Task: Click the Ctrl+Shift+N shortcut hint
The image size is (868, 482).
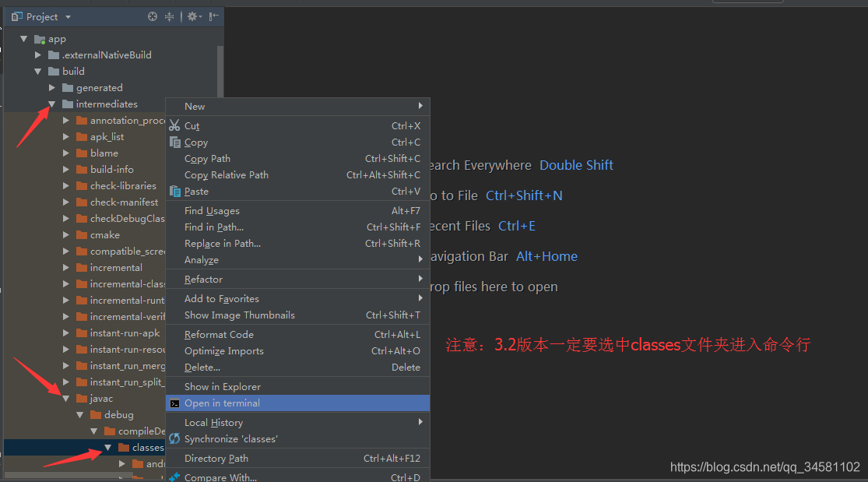Action: click(x=524, y=195)
